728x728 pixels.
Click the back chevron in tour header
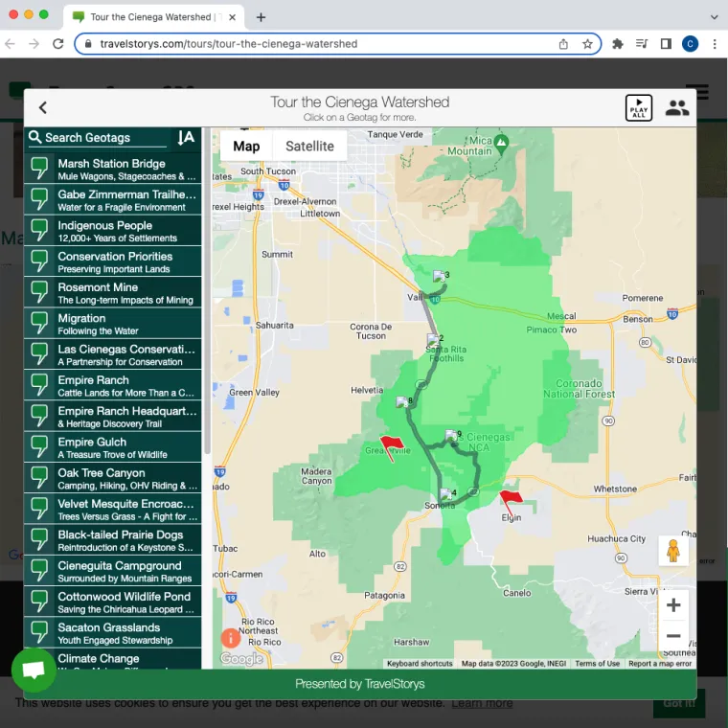point(43,107)
